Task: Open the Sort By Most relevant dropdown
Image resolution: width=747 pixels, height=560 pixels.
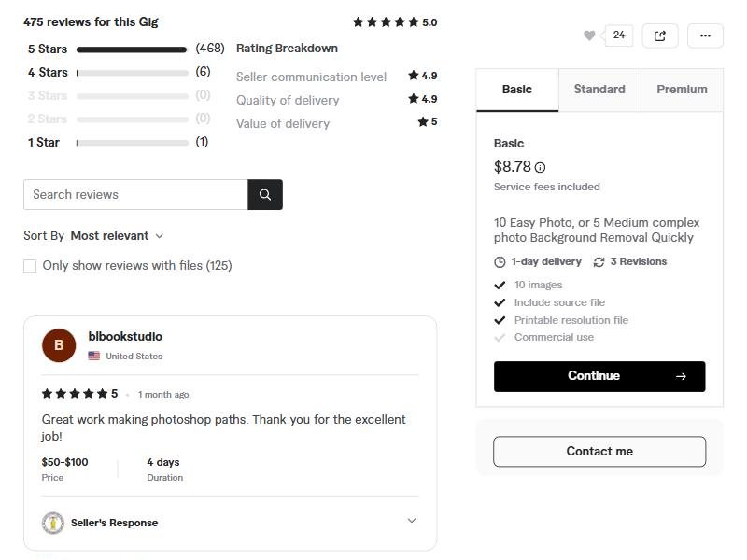Action: click(117, 236)
